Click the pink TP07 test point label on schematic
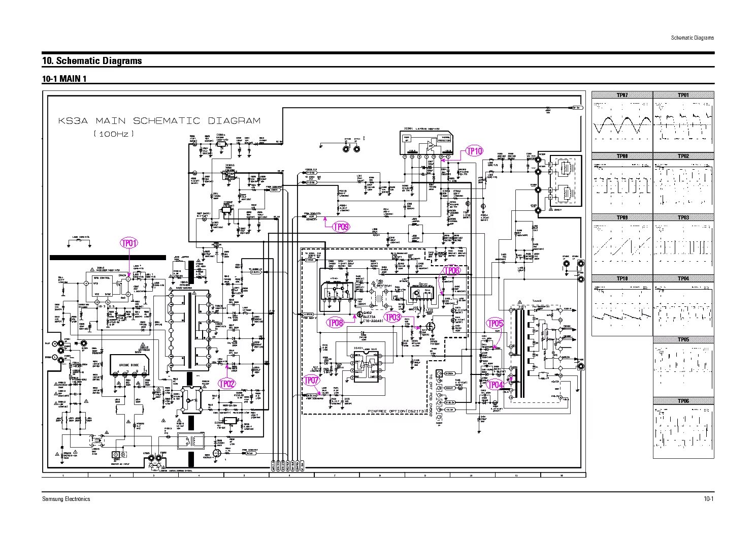 (x=312, y=380)
